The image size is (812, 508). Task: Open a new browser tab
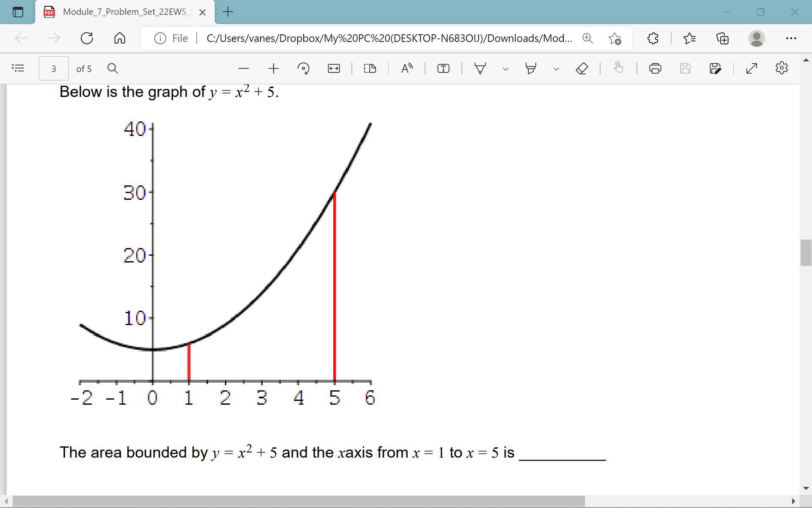click(228, 12)
